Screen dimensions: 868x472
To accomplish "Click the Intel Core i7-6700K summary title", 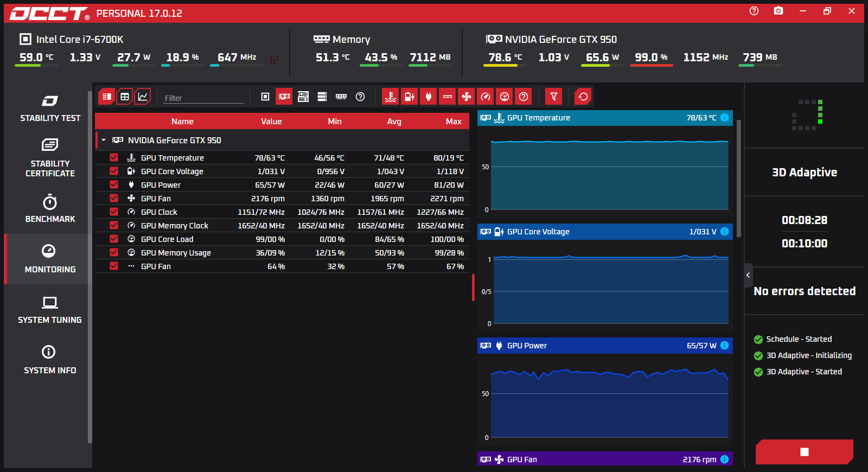I will 80,39.
